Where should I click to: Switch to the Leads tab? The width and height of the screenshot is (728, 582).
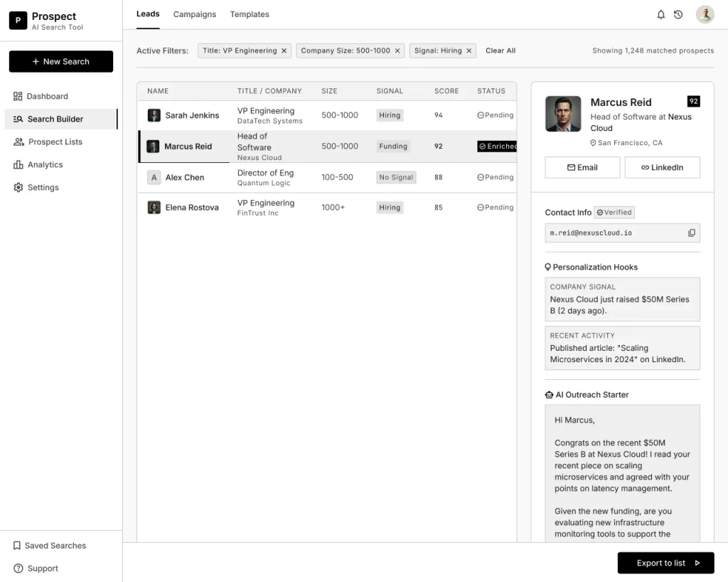[148, 14]
